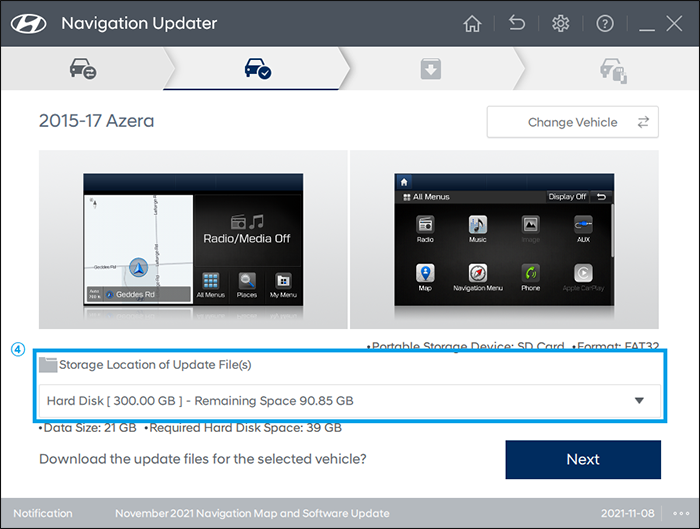The height and width of the screenshot is (529, 700).
Task: Click the 2021-11-08 date
Action: pos(627,513)
